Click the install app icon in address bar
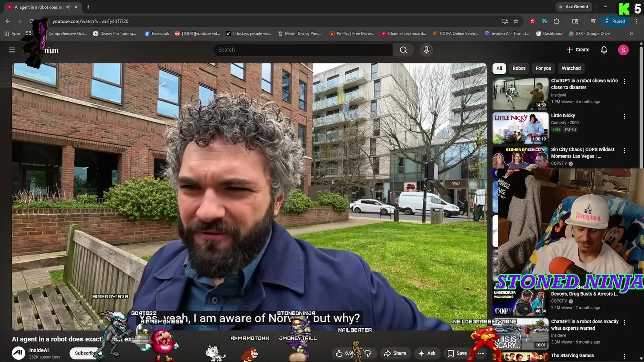 tap(505, 21)
